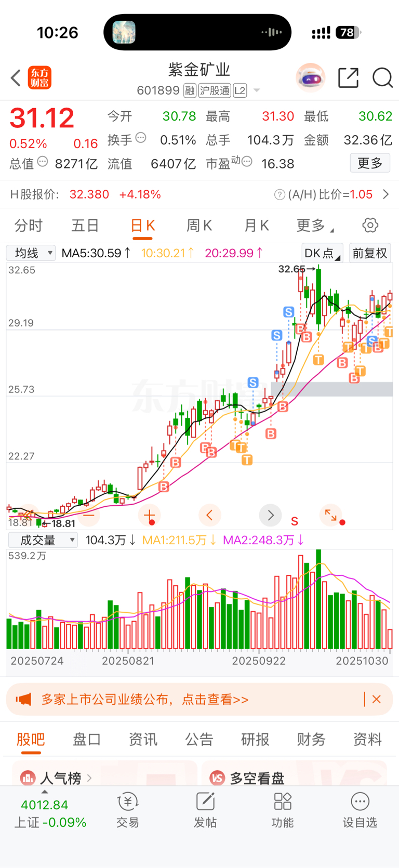This screenshot has height=868, width=399.
Task: Tap the 18.81 low price marker
Action: click(x=63, y=523)
